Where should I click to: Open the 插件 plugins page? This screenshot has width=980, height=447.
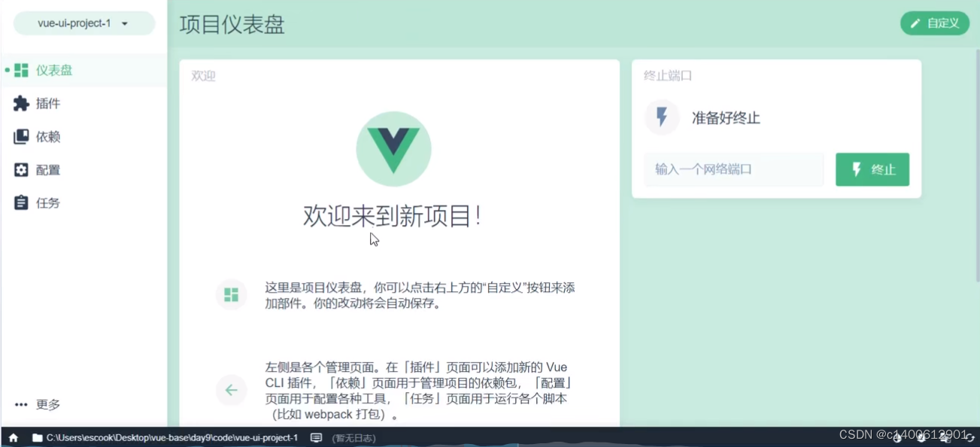pos(83,104)
